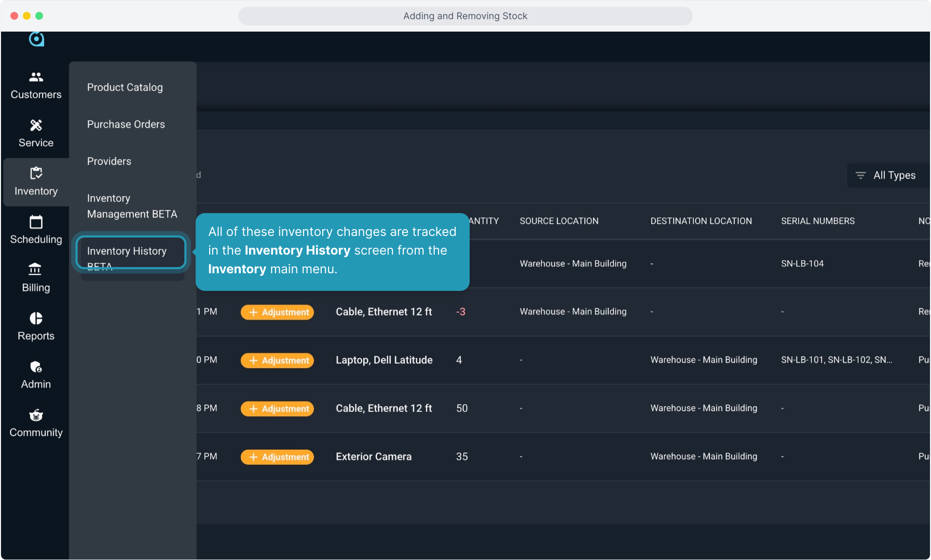Open the All Types filter dropdown
This screenshot has height=560, width=931.
(x=887, y=175)
